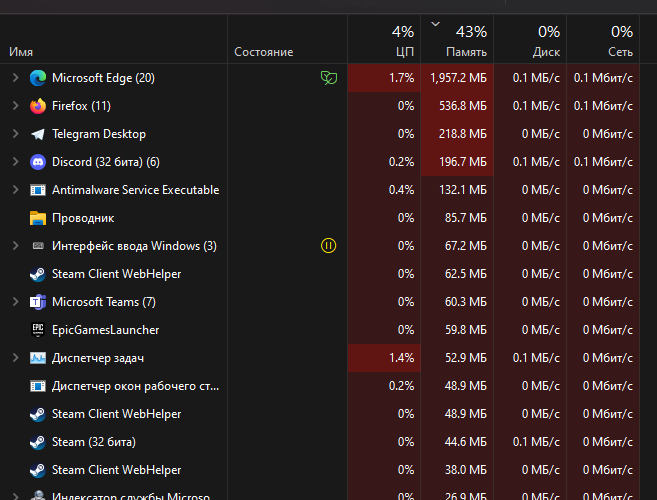Click Antimalware CPU value 0.4%
Image resolution: width=657 pixels, height=500 pixels.
tap(401, 190)
